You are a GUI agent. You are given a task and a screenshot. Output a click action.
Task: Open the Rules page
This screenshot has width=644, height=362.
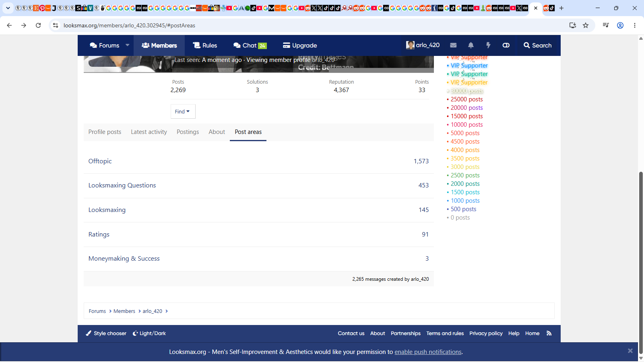[x=205, y=45]
